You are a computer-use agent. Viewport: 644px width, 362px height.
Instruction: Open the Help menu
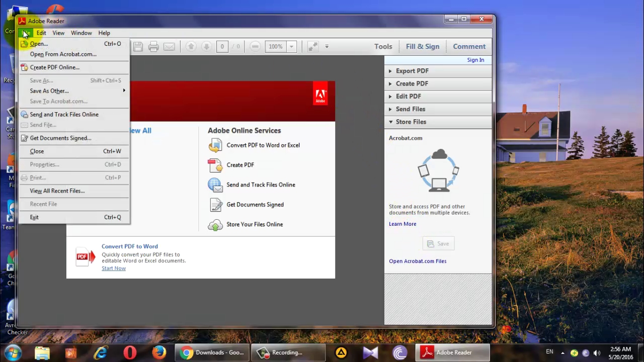tap(104, 33)
